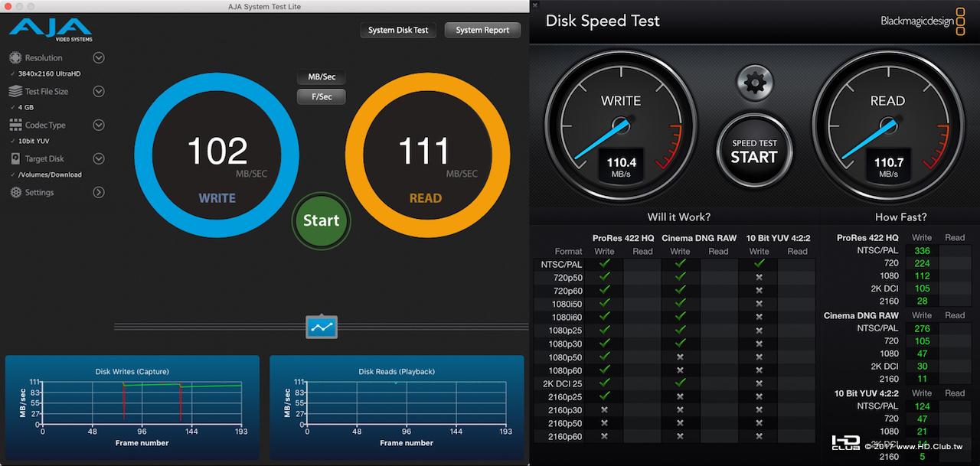The height and width of the screenshot is (466, 980).
Task: Click the Resolution monitor icon in AJA sidebar
Action: tap(15, 58)
